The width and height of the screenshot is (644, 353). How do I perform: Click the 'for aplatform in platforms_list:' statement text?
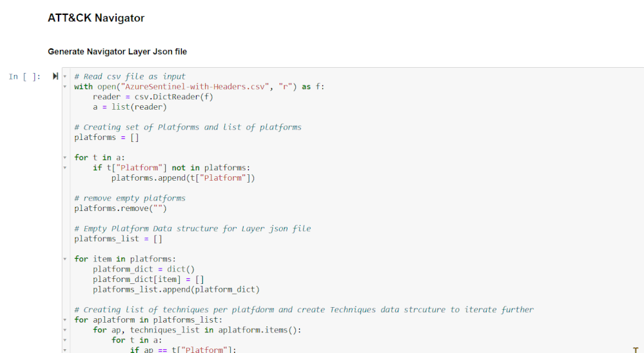(x=148, y=319)
